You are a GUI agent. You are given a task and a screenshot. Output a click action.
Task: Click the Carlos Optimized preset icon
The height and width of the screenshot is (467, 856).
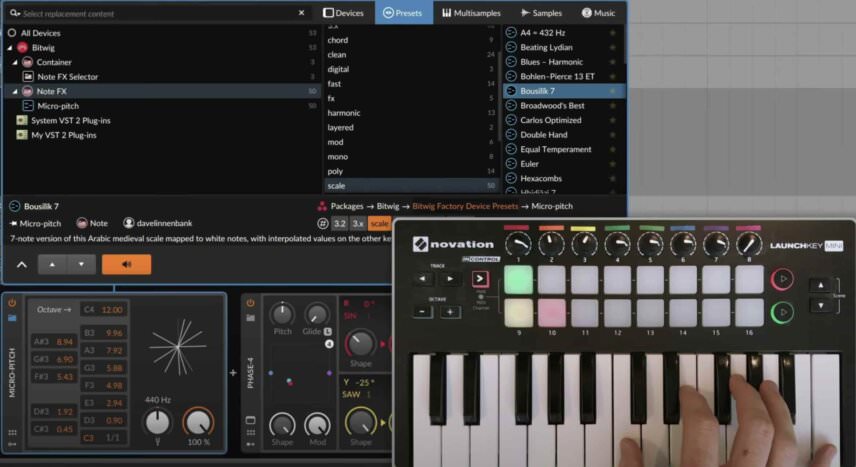511,120
